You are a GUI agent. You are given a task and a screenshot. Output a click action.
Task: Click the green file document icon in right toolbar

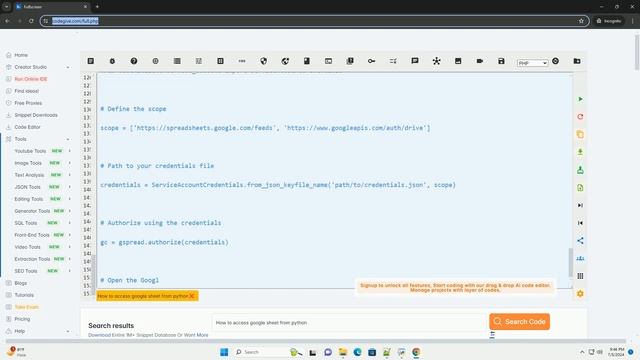coord(580,188)
